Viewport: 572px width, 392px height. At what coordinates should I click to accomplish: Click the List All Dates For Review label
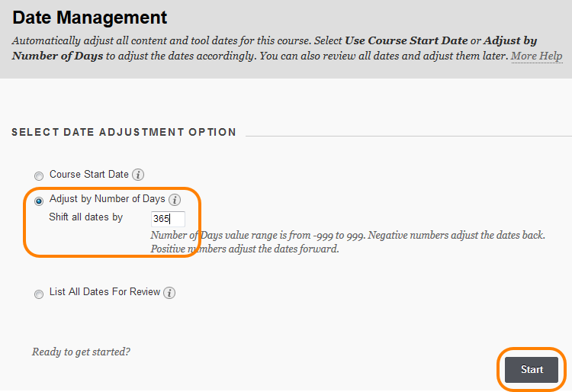click(x=104, y=292)
